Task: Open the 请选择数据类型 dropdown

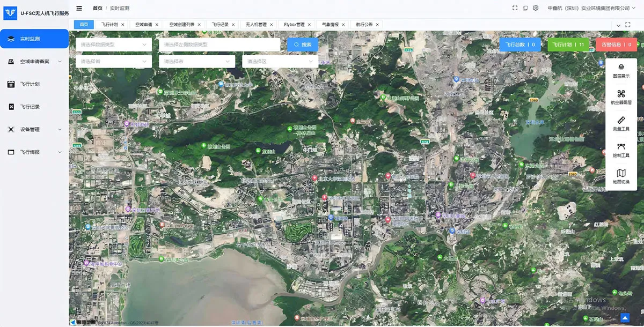Action: pos(114,44)
